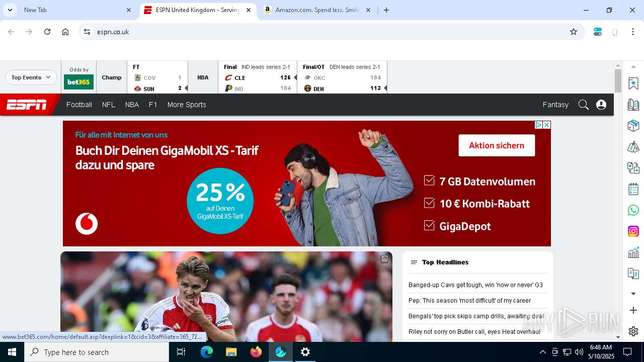Open sidebar settings gear

[633, 331]
